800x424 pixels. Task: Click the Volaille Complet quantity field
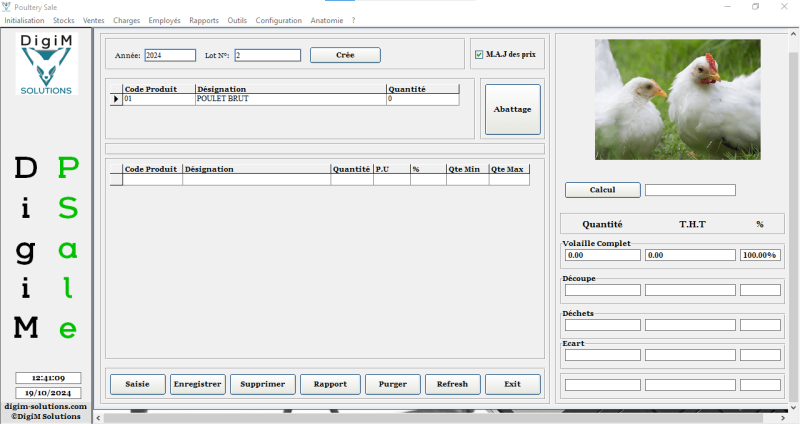click(x=602, y=255)
